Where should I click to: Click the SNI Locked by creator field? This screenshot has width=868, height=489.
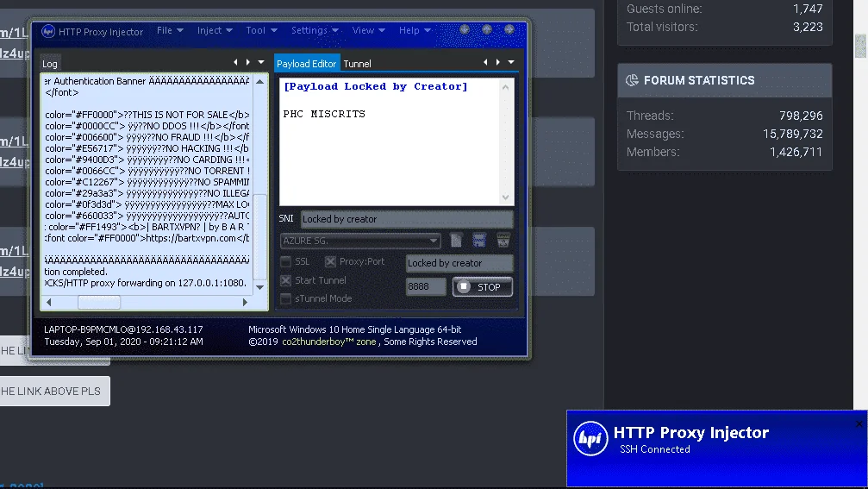tap(406, 219)
